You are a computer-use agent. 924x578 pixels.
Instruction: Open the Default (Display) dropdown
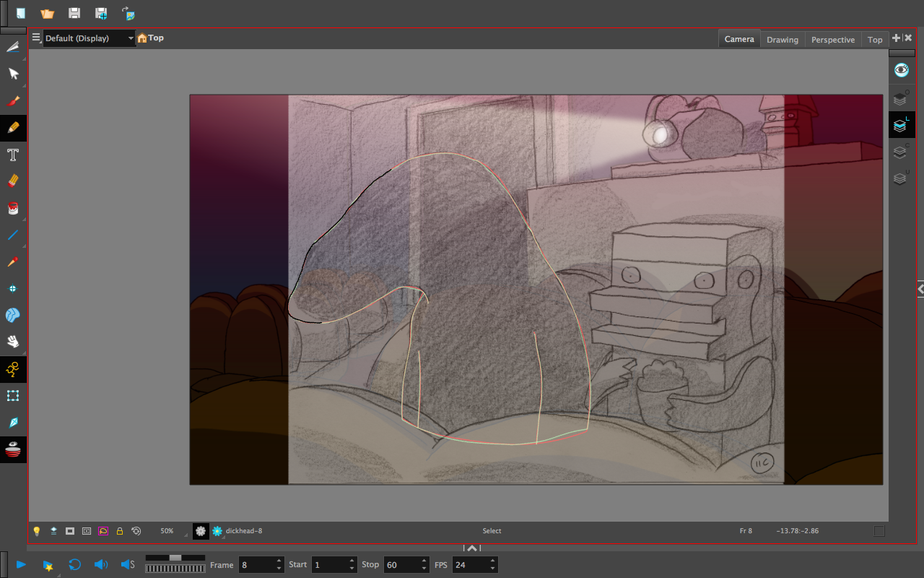click(89, 38)
